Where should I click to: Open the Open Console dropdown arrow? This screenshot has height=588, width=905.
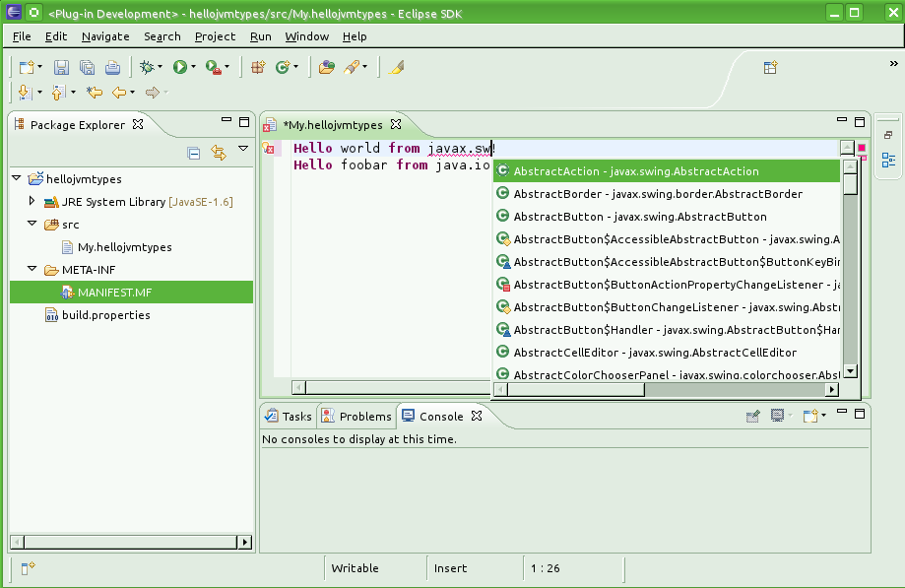tap(823, 417)
